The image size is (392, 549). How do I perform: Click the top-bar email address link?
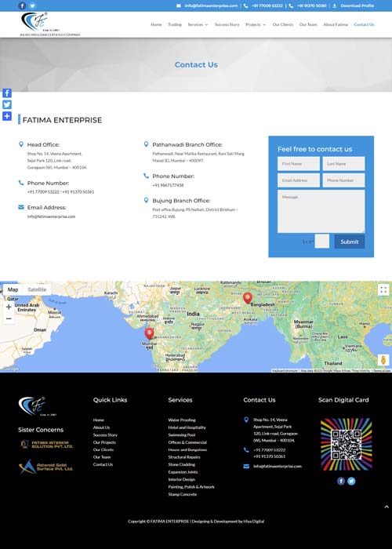(211, 5)
